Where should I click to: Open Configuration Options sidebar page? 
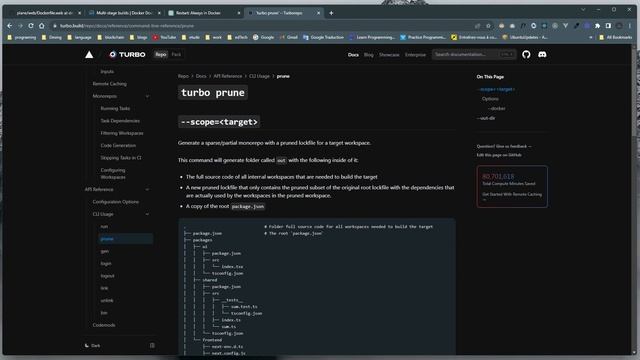[116, 202]
